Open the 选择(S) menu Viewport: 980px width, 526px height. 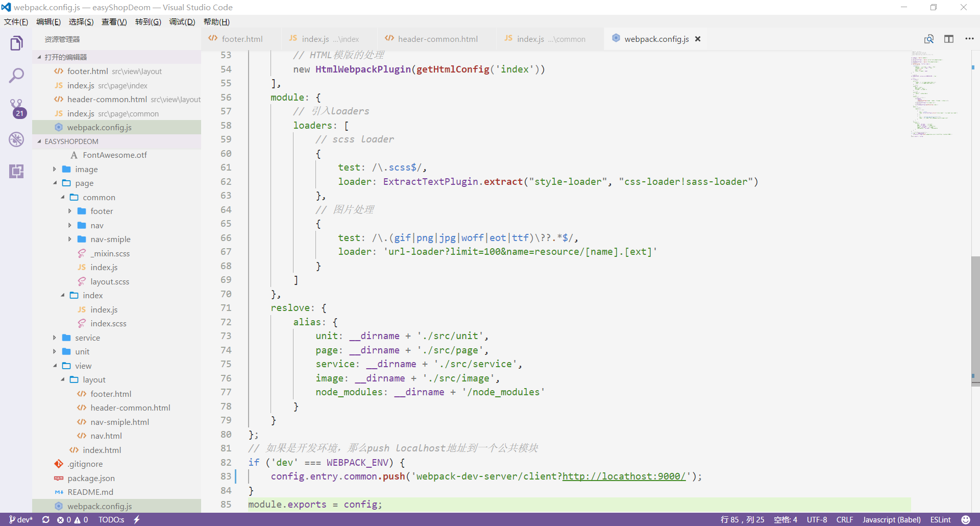tap(81, 22)
